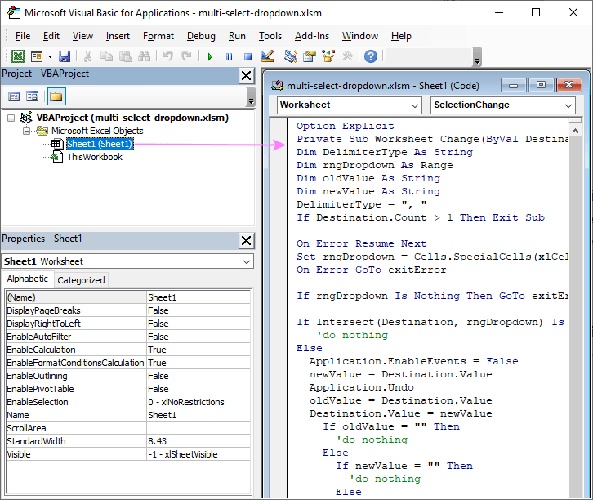Viewport: 593px width, 500px height.
Task: Click the Undo arrow icon
Action: (x=168, y=56)
